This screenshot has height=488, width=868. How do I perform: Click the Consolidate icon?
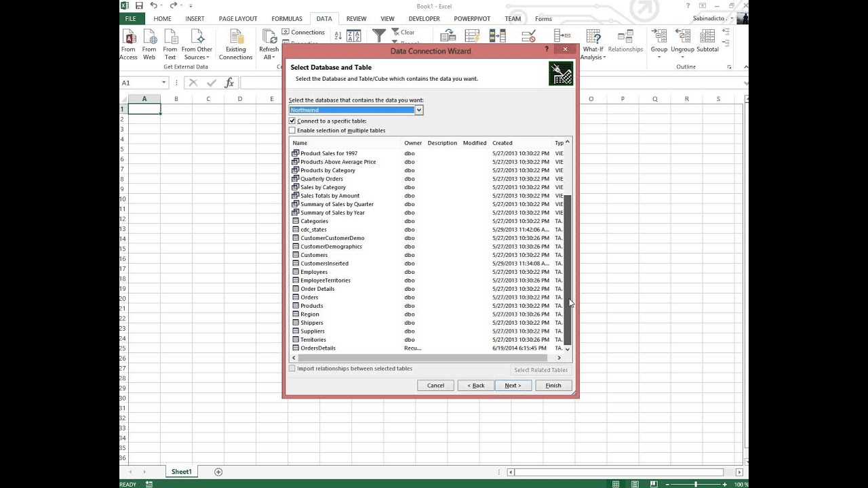tap(561, 36)
